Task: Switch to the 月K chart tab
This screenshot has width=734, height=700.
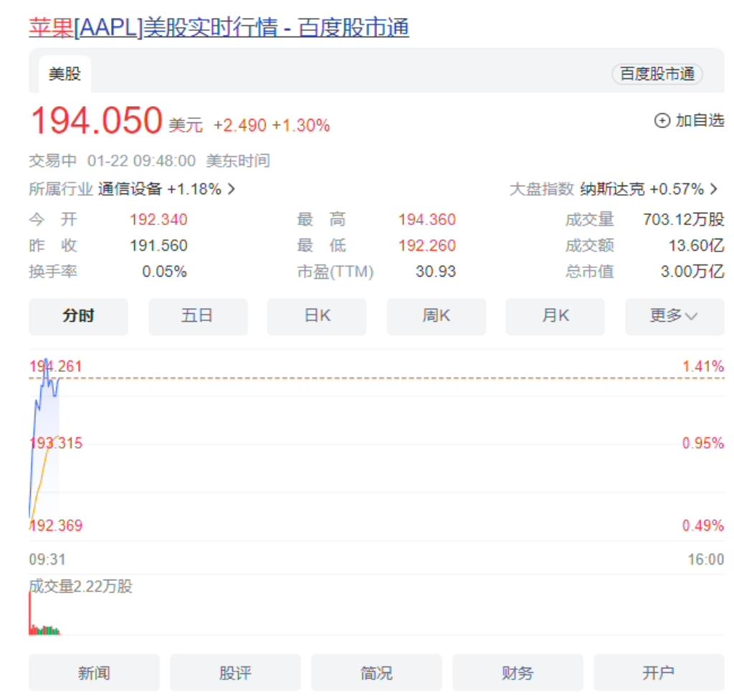Action: (x=556, y=316)
